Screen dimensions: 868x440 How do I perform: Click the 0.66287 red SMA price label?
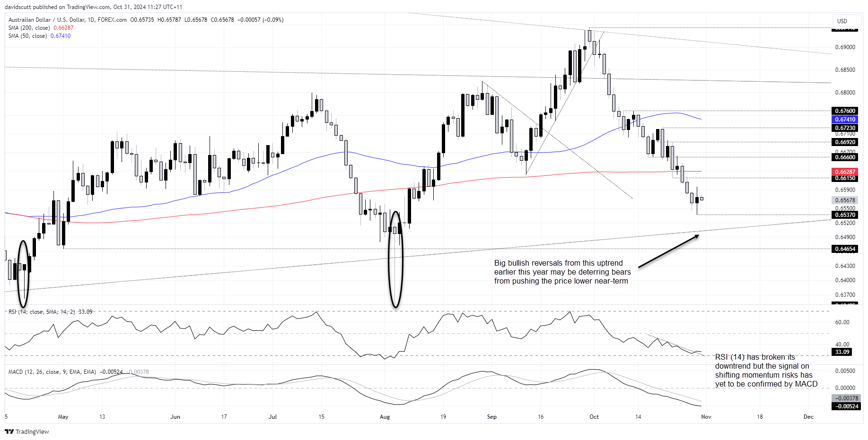[x=845, y=172]
